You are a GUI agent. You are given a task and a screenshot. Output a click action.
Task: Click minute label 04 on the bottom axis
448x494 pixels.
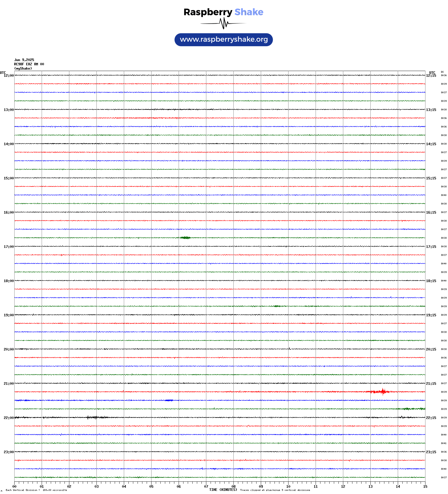click(124, 487)
